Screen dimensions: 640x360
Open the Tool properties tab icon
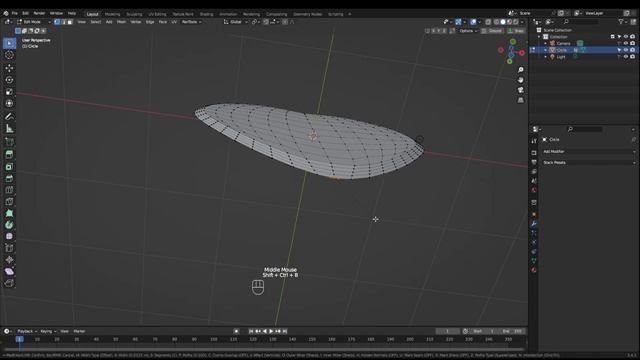coord(534,141)
